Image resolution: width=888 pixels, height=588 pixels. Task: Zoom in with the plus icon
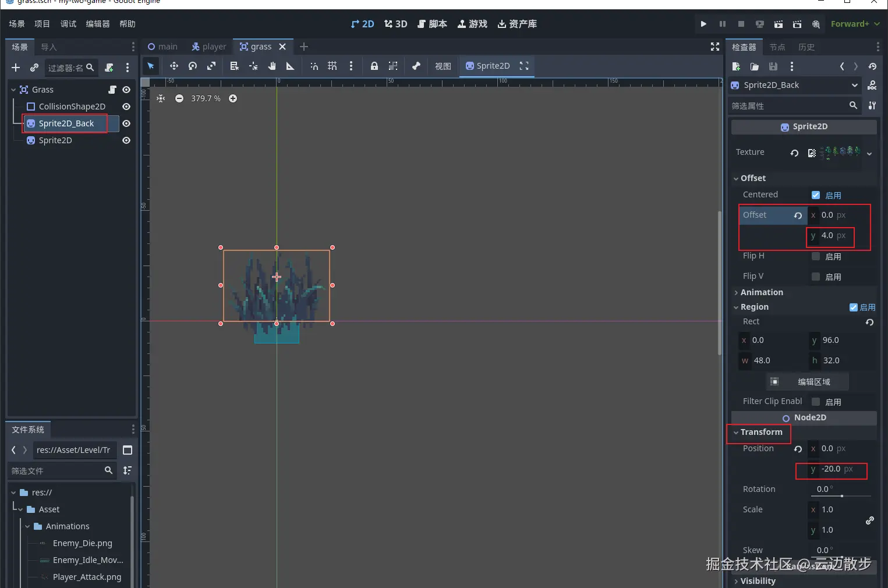pyautogui.click(x=233, y=98)
